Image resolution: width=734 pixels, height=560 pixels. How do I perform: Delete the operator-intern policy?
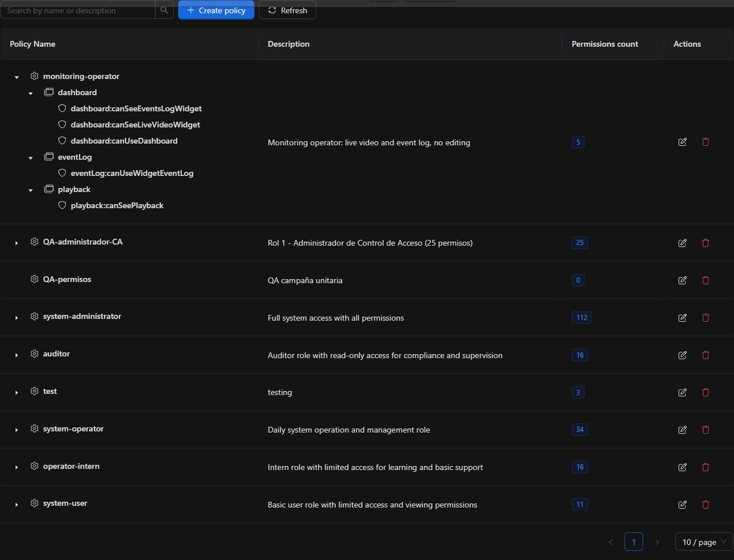click(705, 467)
